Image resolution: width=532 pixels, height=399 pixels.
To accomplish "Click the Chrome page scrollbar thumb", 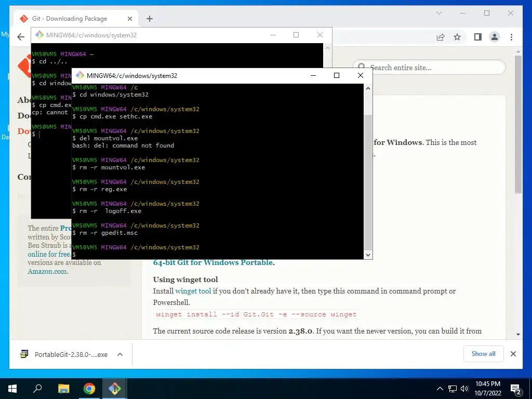I will (x=518, y=125).
